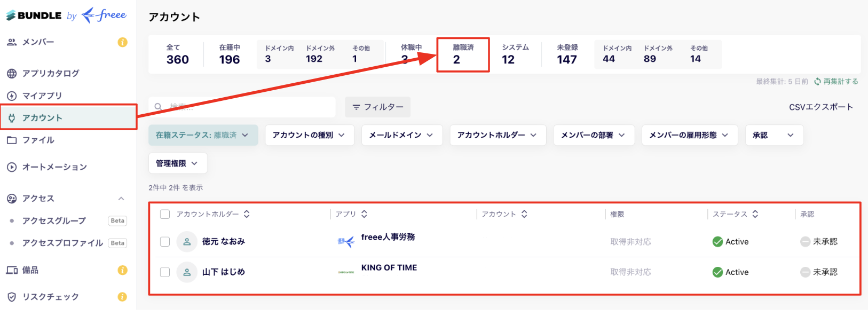Click the フィルター button
Viewport: 868px width, 316px height.
(378, 107)
